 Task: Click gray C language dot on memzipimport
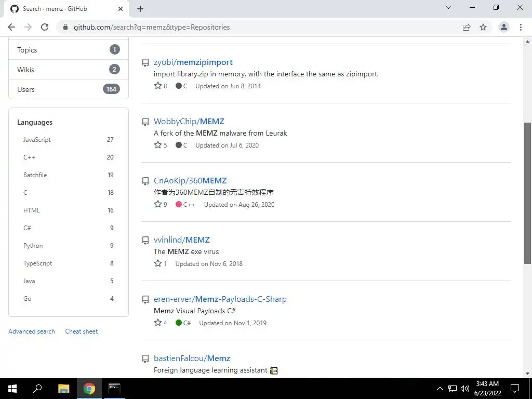(179, 86)
